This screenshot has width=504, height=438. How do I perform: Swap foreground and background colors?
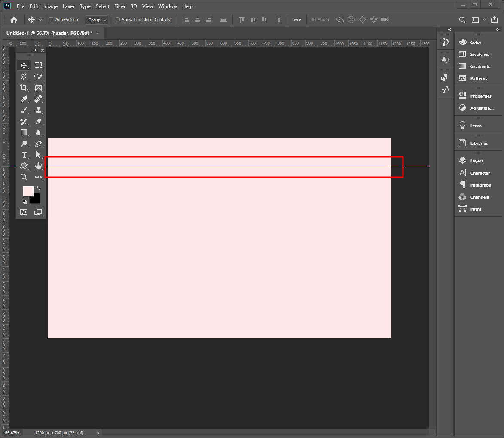(x=39, y=187)
